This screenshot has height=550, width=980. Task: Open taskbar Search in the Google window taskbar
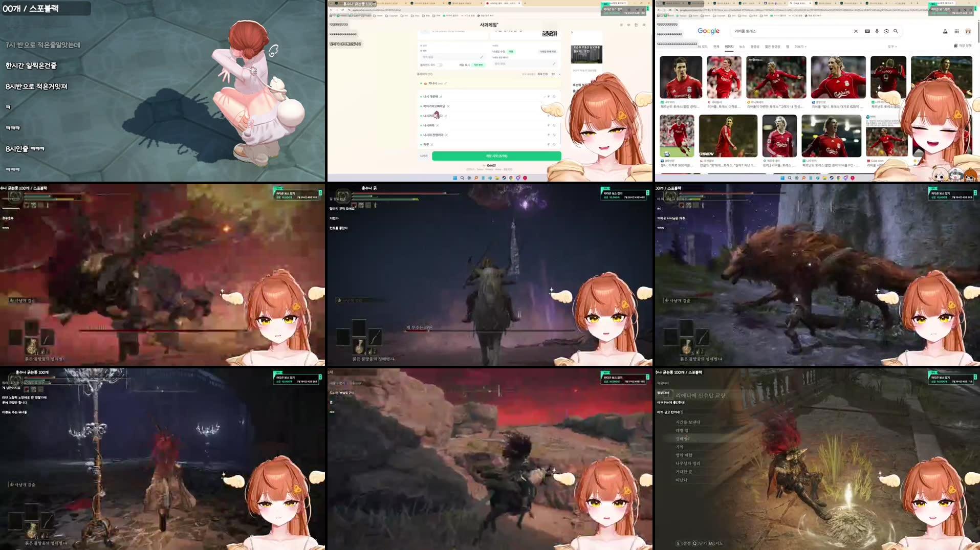click(790, 178)
